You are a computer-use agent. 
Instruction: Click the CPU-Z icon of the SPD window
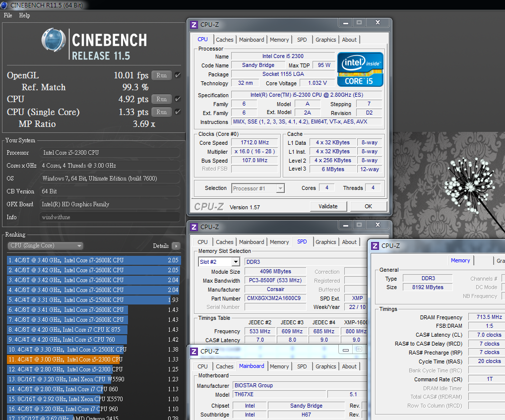(x=194, y=227)
